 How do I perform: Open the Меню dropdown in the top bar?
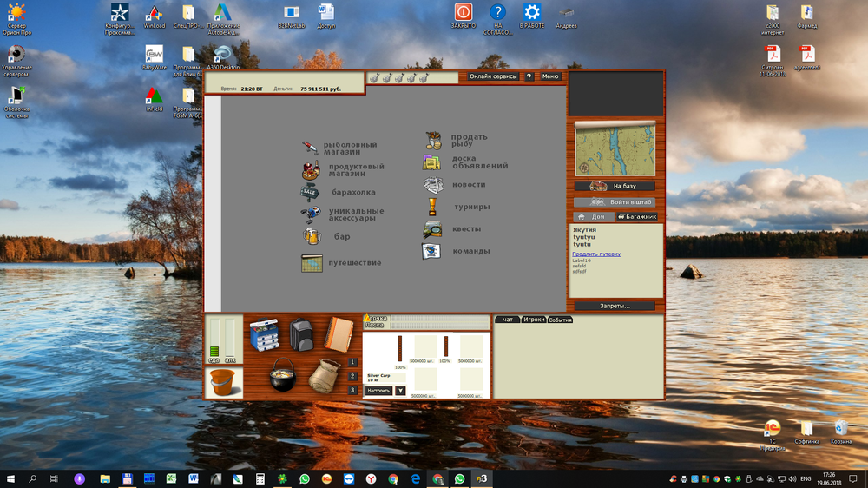pyautogui.click(x=550, y=76)
